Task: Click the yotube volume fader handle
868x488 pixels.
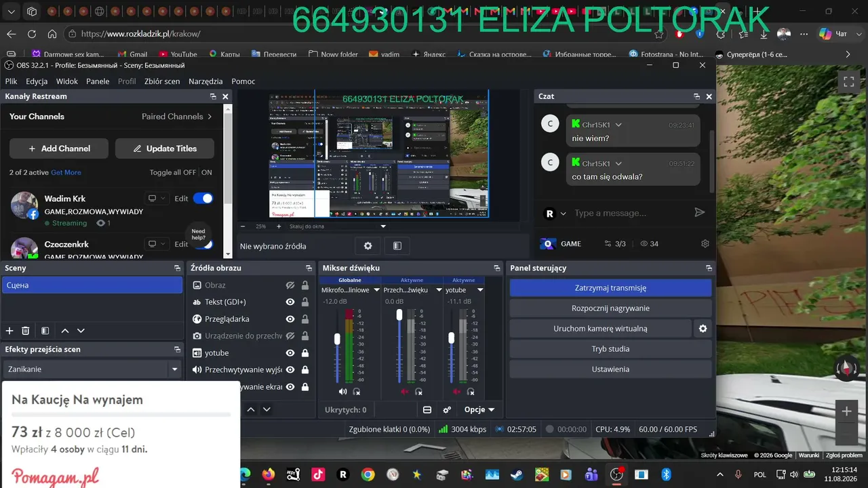Action: [451, 338]
